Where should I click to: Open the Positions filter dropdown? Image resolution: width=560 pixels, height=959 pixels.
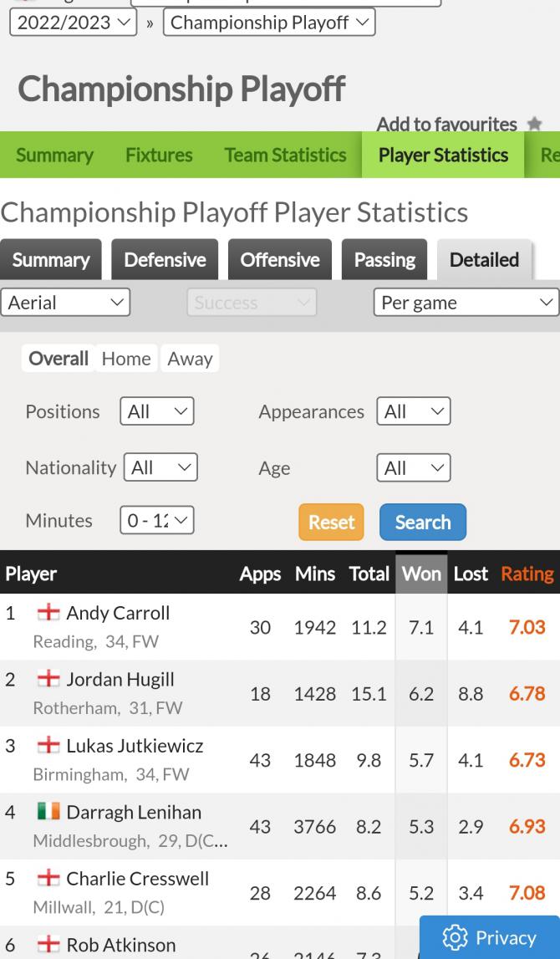pyautogui.click(x=157, y=411)
